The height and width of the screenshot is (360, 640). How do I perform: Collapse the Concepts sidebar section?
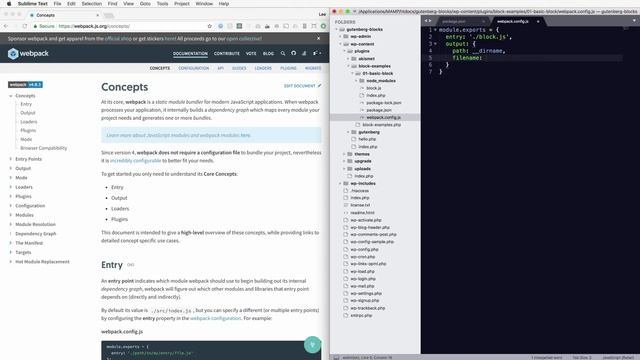pos(11,96)
